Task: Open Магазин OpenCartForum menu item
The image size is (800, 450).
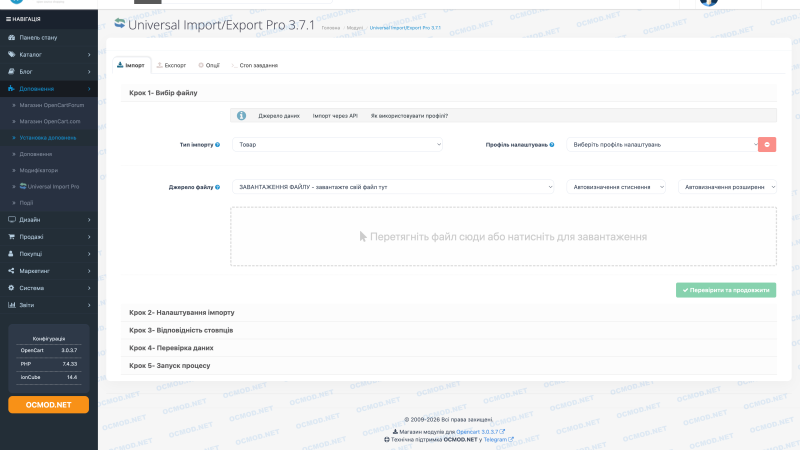Action: coord(52,105)
